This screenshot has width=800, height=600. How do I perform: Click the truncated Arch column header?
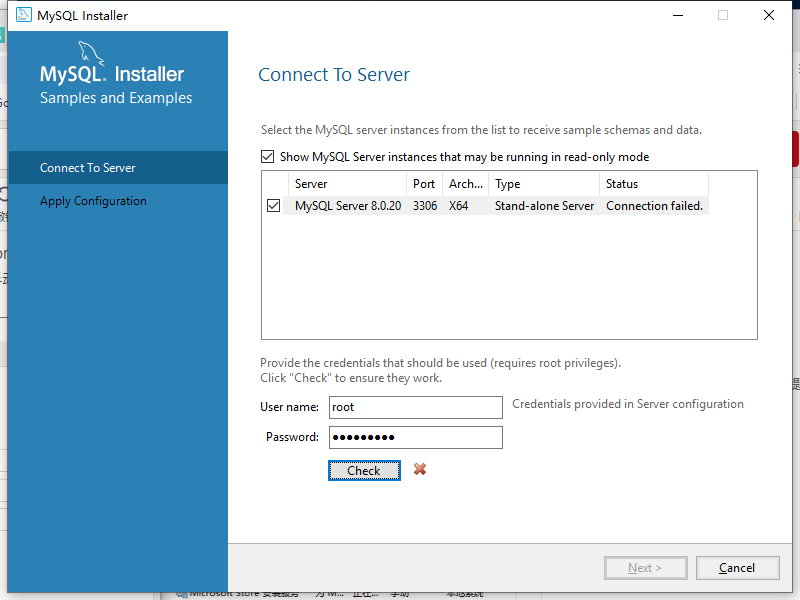tap(464, 184)
